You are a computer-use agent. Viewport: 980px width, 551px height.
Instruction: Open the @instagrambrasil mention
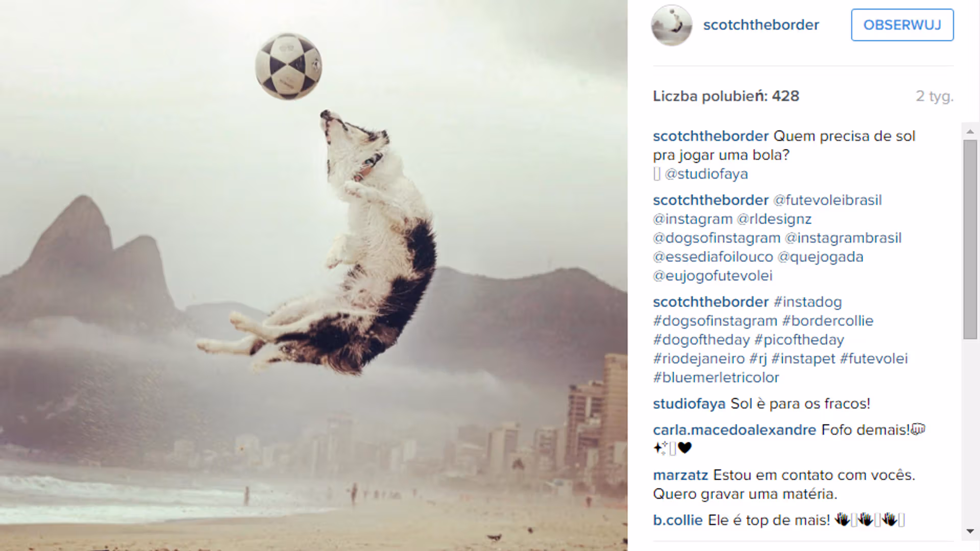coord(843,238)
